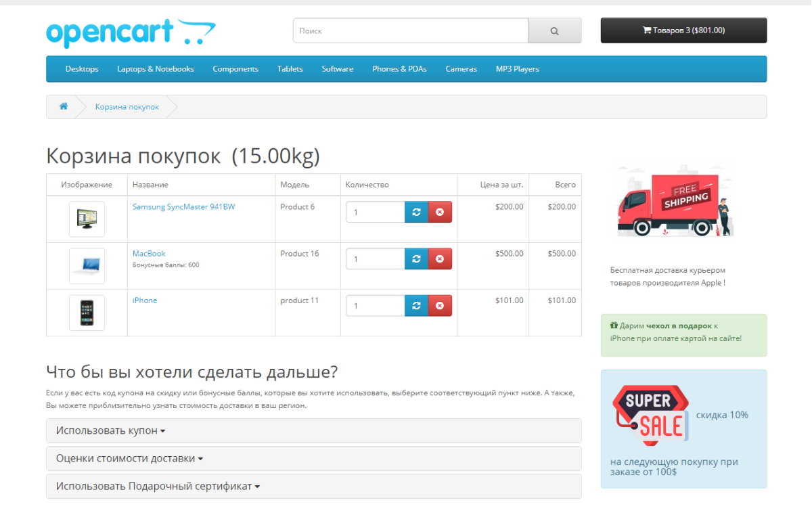Screen dimensions: 812x515
Task: Expand Использовать Подарочный сертификат panel
Action: 314,486
